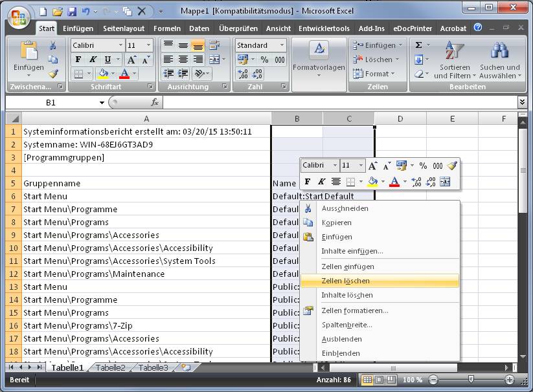The width and height of the screenshot is (533, 392).
Task: Open the Tabelle2 sheet tab
Action: point(111,367)
